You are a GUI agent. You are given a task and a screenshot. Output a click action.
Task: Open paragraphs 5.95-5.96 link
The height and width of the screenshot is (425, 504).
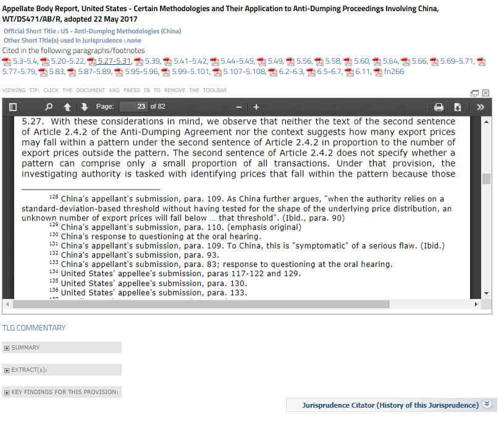pos(141,72)
